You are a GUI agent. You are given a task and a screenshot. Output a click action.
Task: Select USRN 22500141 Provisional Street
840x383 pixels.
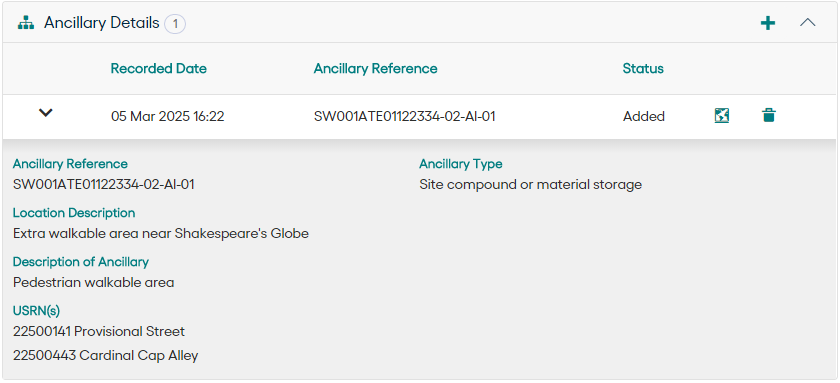coord(99,332)
